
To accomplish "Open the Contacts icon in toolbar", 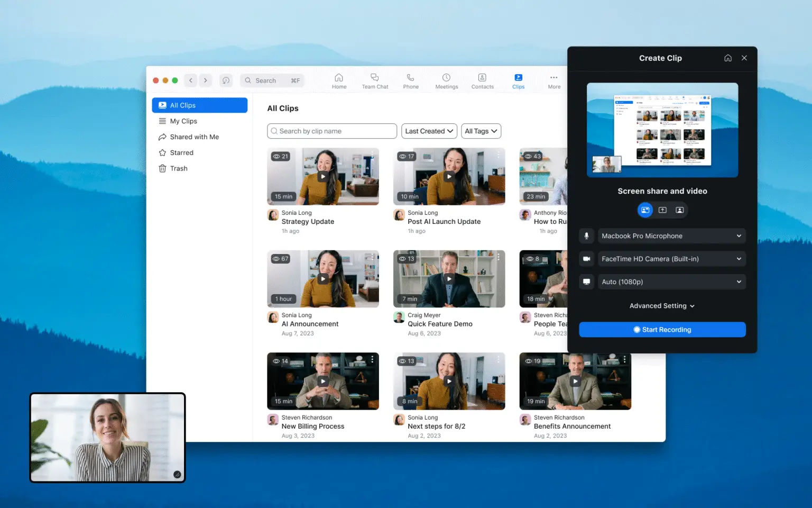I will coord(482,80).
